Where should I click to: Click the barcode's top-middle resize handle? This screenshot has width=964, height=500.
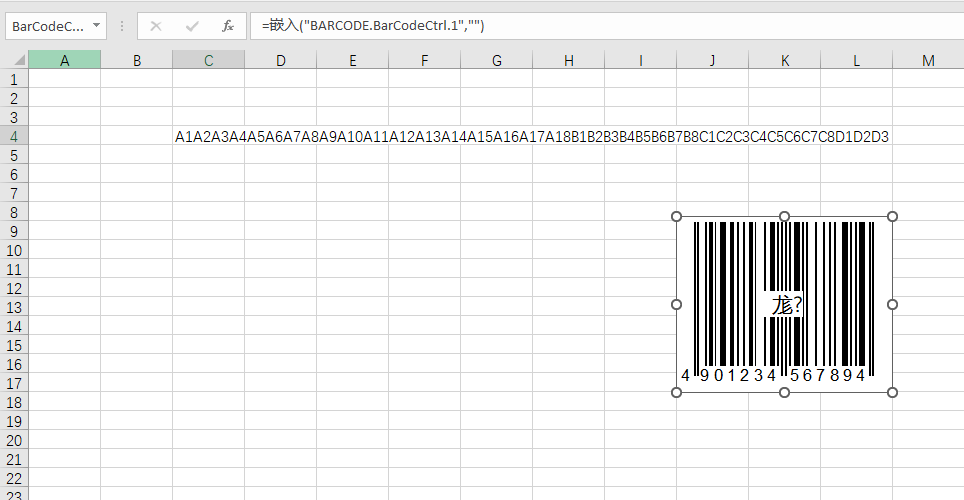(x=784, y=216)
